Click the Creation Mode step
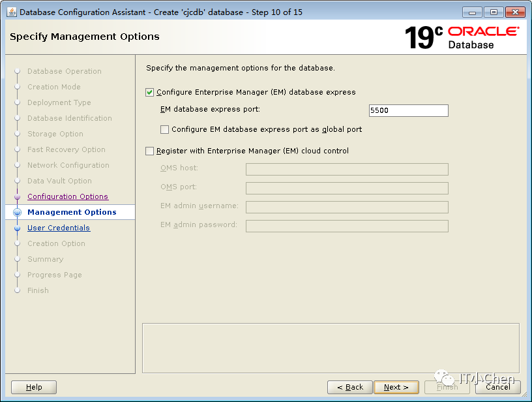 54,87
